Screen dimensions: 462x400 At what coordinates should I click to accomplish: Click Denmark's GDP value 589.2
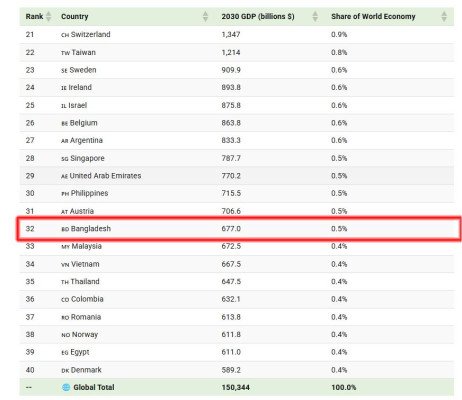point(231,370)
